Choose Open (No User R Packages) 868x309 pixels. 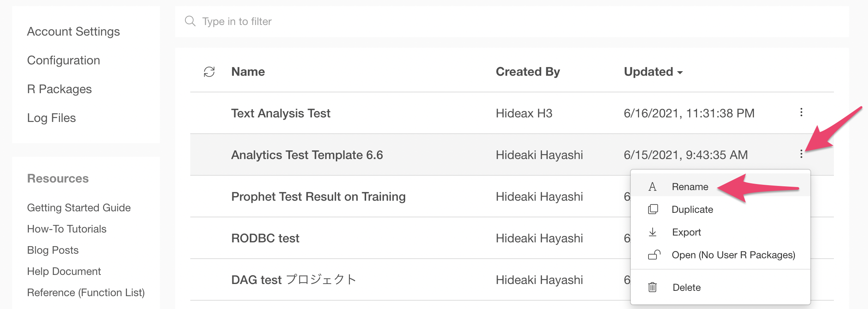coord(733,255)
